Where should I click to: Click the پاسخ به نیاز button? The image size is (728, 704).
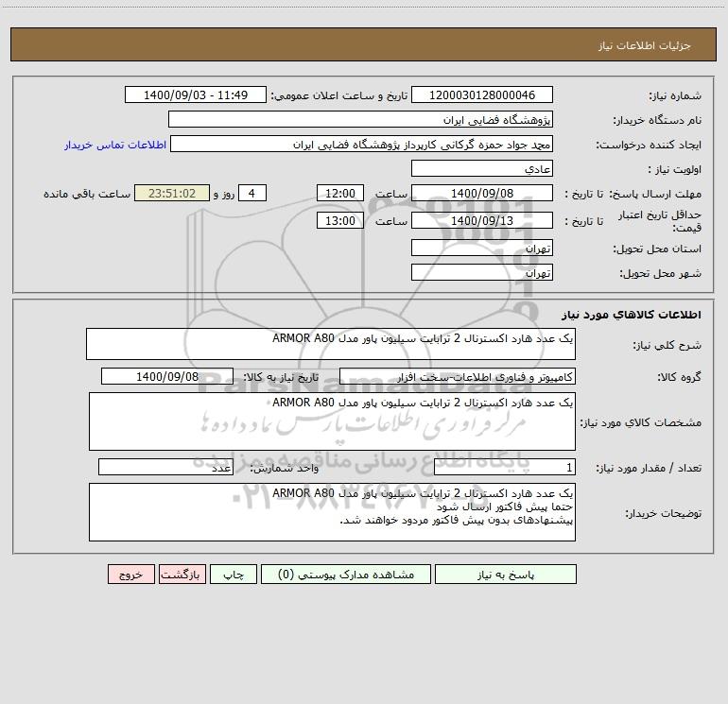pos(506,574)
